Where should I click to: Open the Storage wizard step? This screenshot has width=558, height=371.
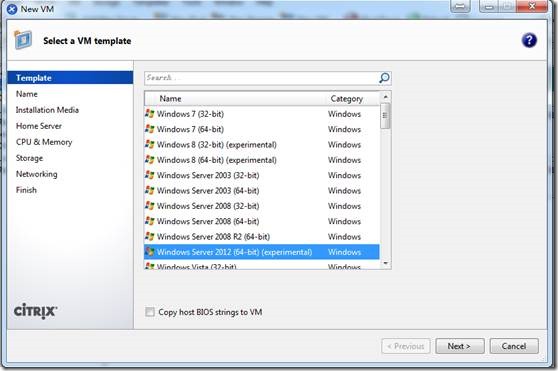pos(29,158)
